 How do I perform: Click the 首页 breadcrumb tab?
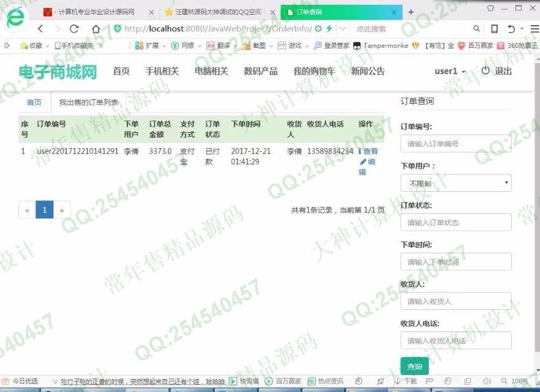point(34,102)
